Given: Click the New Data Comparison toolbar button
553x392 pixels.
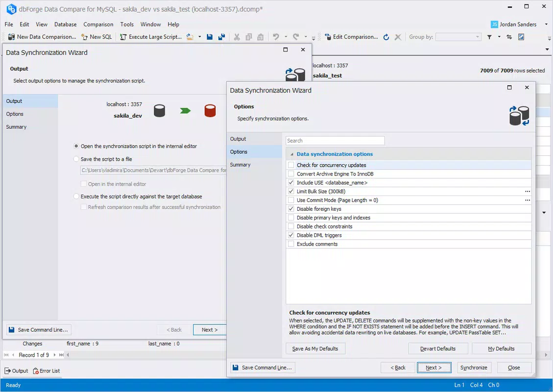Looking at the screenshot, I should (42, 37).
